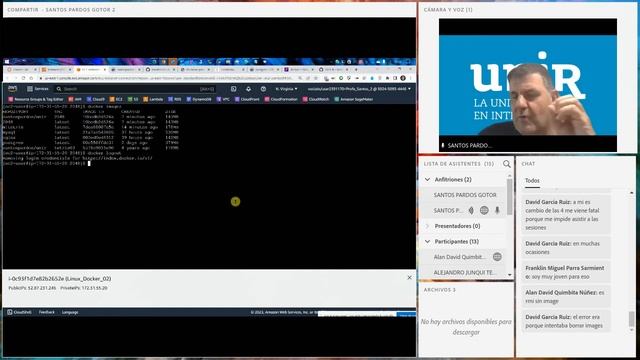Click the attendee list vertical scrollbar
Image resolution: width=640 pixels, height=360 pixels.
[509, 197]
